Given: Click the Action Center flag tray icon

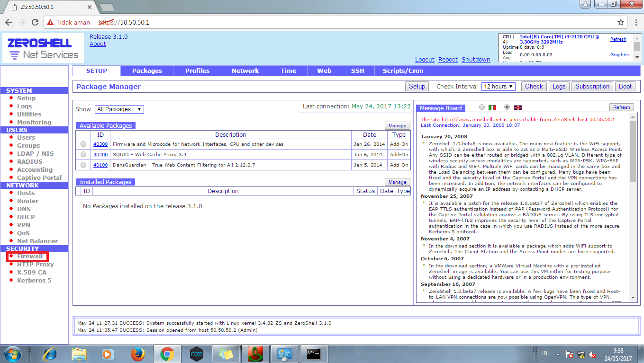Looking at the screenshot, I should pyautogui.click(x=570, y=354).
